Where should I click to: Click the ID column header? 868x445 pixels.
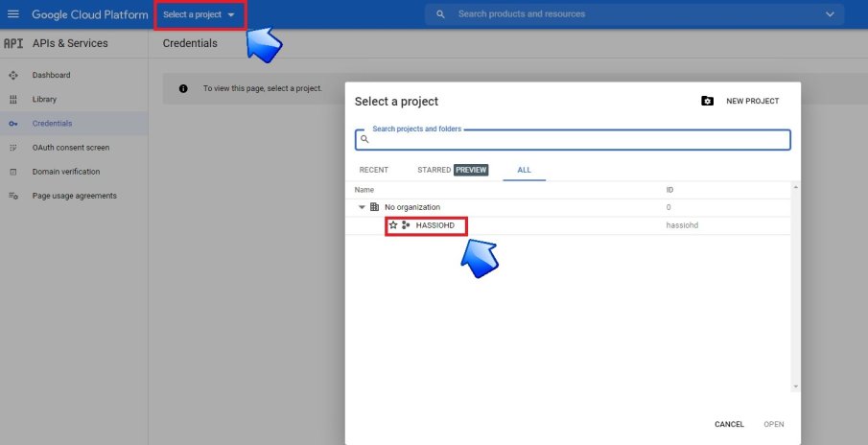669,190
